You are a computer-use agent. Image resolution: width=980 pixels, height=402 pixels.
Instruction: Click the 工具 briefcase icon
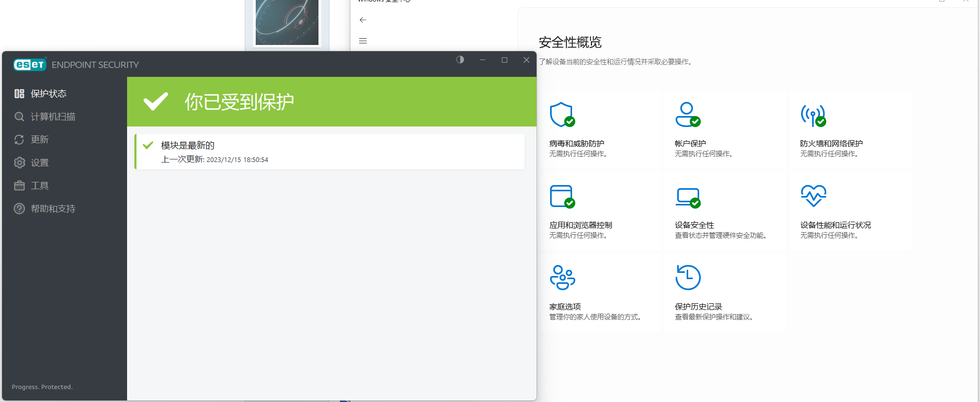(19, 186)
